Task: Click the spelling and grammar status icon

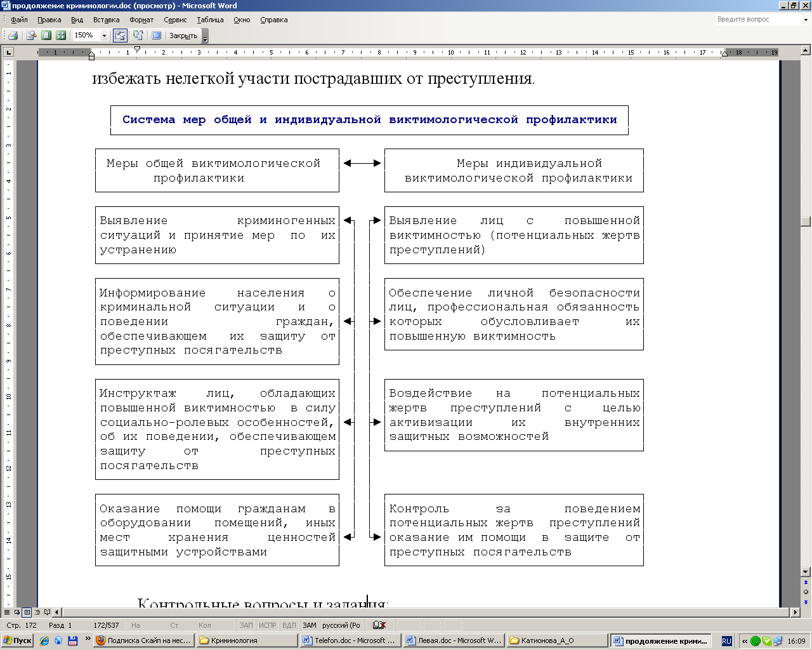Action: (379, 625)
